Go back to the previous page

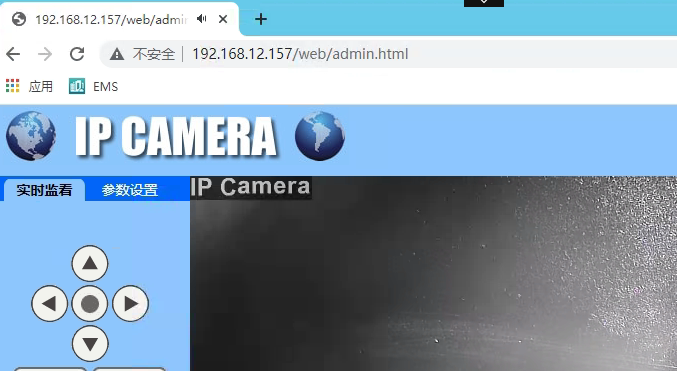13,54
